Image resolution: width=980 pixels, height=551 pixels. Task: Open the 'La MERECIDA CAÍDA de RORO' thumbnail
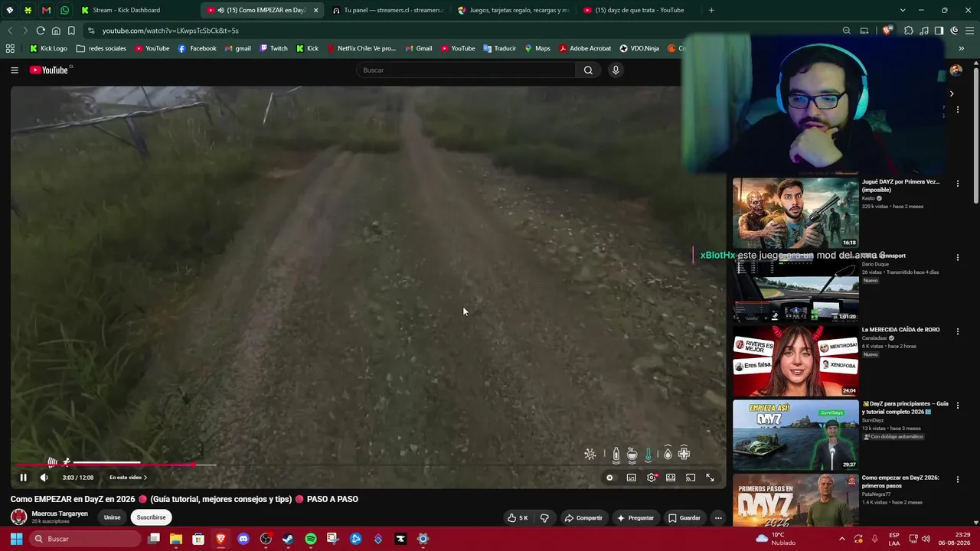[x=795, y=361]
